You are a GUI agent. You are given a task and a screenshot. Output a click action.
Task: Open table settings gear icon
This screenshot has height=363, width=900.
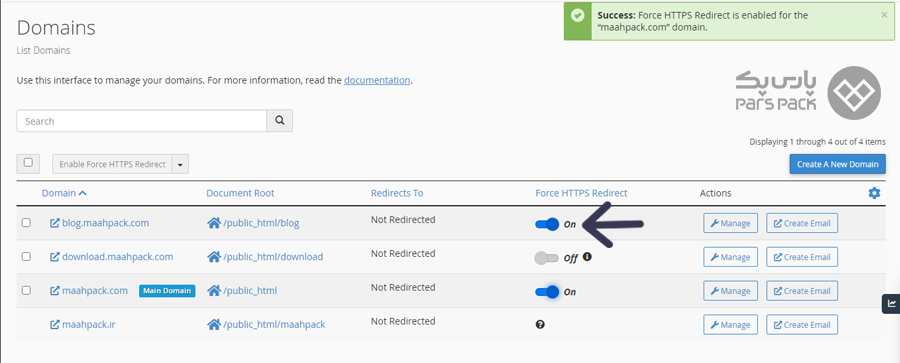coord(874,194)
